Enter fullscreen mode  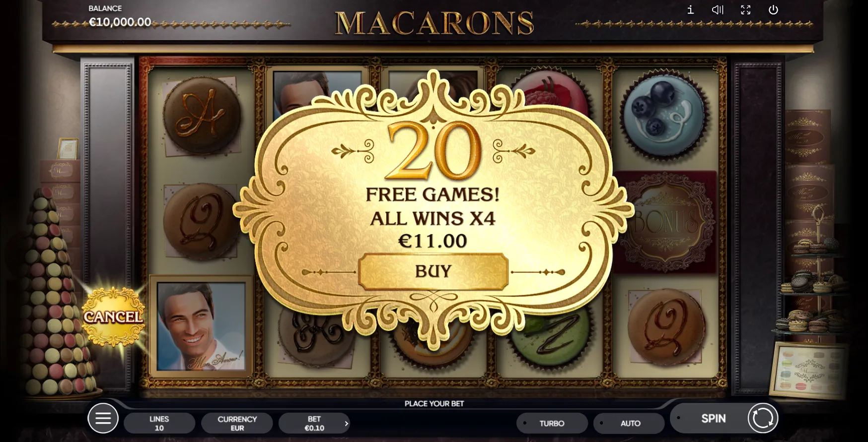point(745,10)
